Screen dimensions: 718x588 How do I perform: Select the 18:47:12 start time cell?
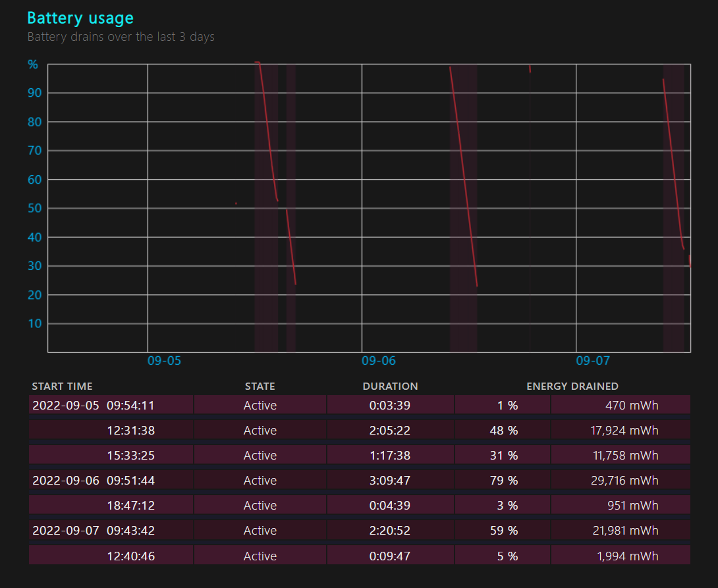coord(111,505)
